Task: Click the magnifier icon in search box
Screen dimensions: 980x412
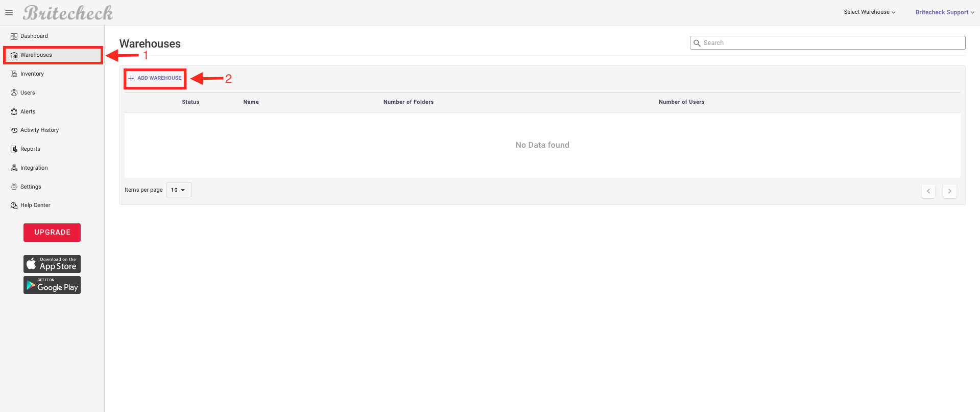Action: 697,43
